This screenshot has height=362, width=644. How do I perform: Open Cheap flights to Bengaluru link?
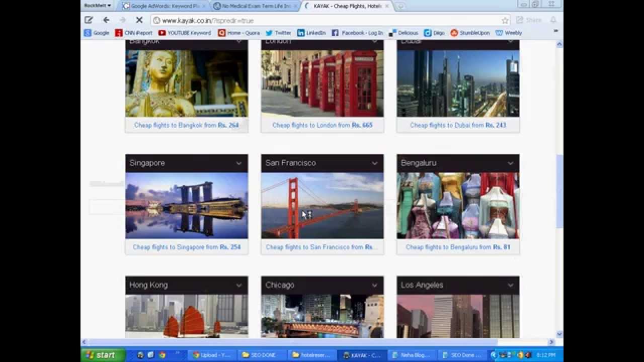click(x=458, y=247)
